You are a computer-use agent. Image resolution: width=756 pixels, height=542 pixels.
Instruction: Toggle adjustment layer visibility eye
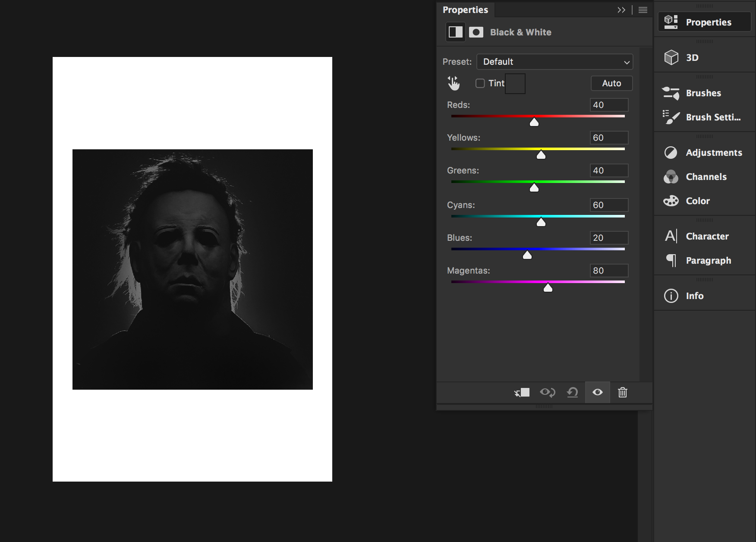598,392
